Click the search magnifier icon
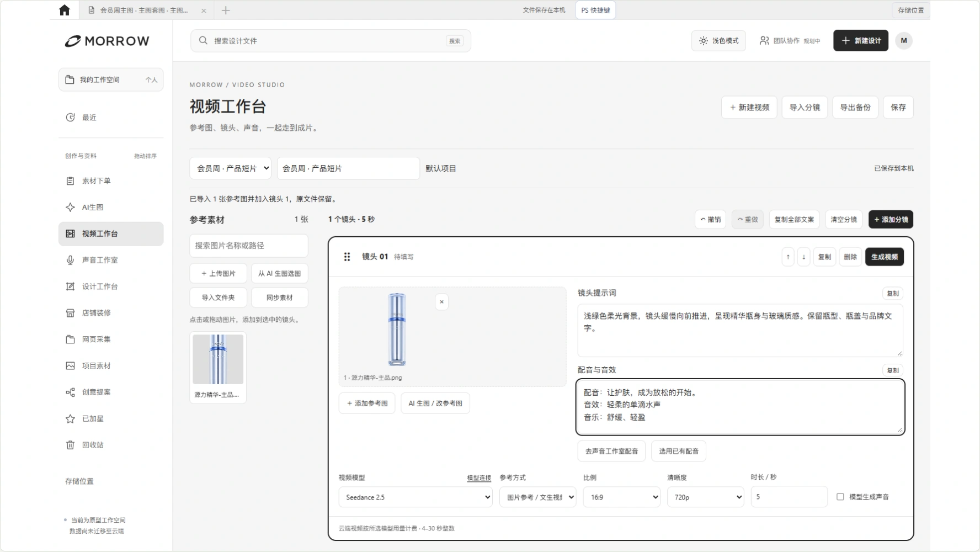 tap(203, 40)
